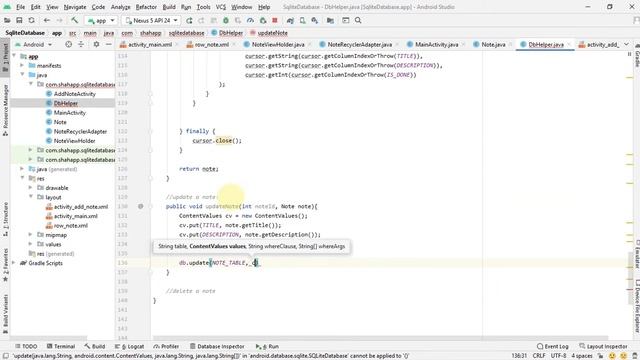Expand the drawable folder
The width and height of the screenshot is (640, 360).
click(31, 188)
